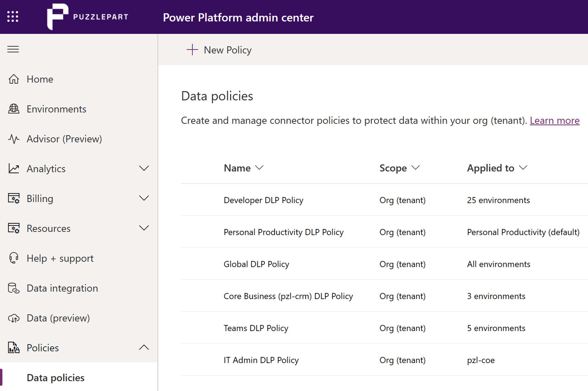The width and height of the screenshot is (588, 391).
Task: Select Data policies in the sidebar
Action: 55,377
